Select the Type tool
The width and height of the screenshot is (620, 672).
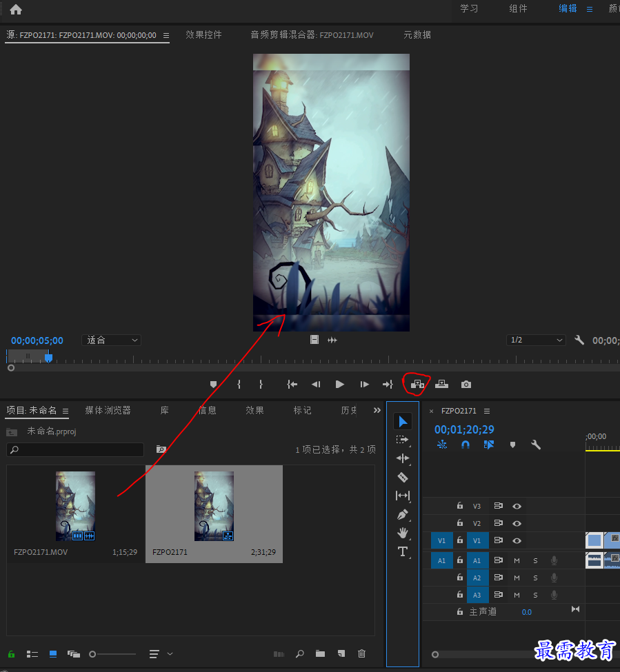[x=403, y=551]
